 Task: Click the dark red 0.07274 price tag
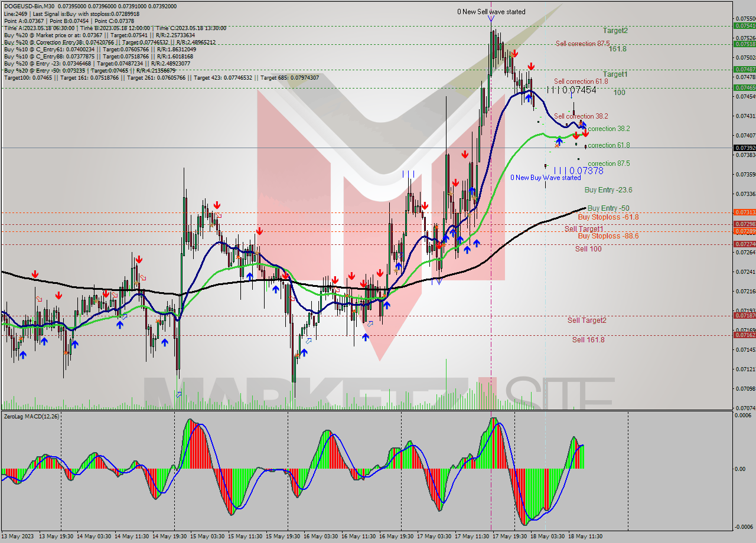[x=744, y=244]
